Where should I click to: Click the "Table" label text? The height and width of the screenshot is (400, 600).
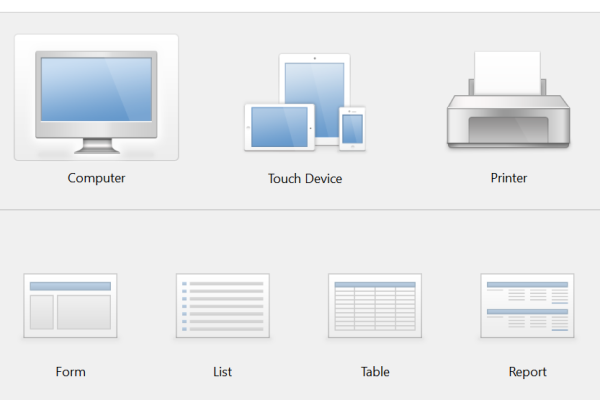375,372
